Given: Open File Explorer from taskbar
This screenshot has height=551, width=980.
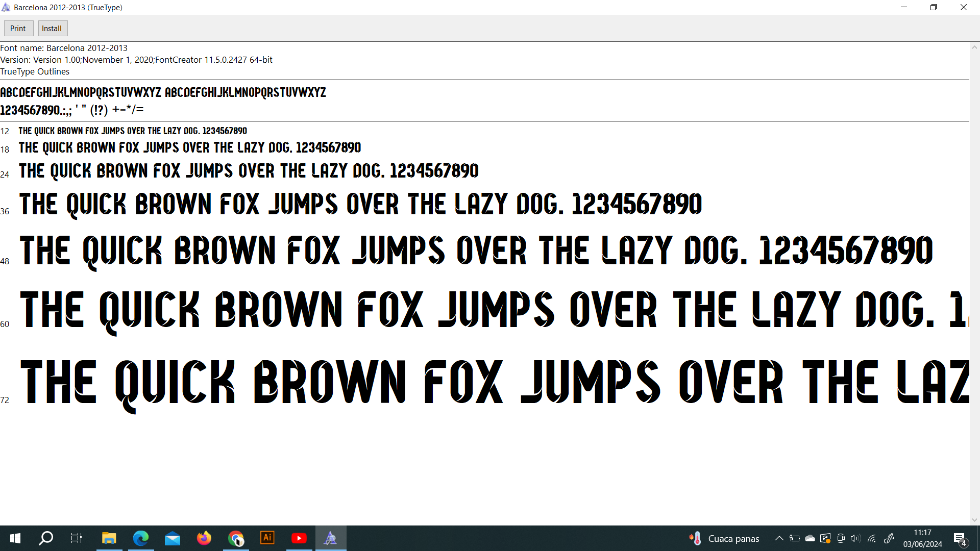Looking at the screenshot, I should pyautogui.click(x=109, y=538).
